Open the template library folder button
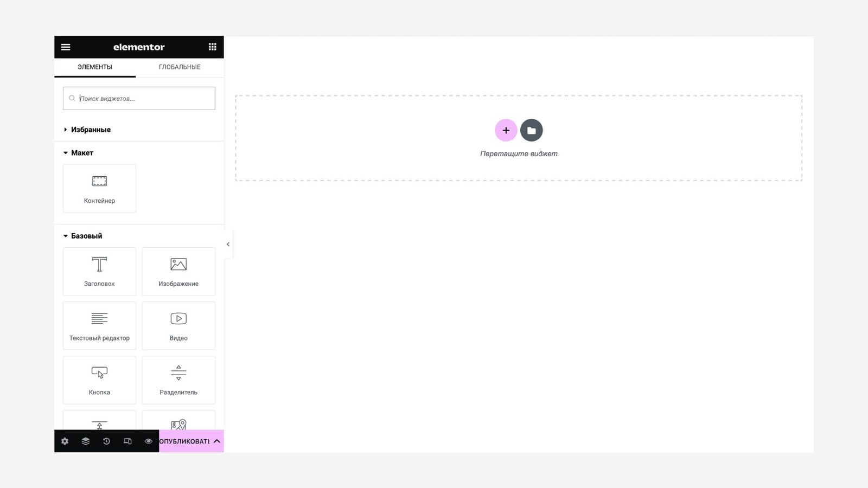Image resolution: width=868 pixels, height=488 pixels. coord(531,130)
